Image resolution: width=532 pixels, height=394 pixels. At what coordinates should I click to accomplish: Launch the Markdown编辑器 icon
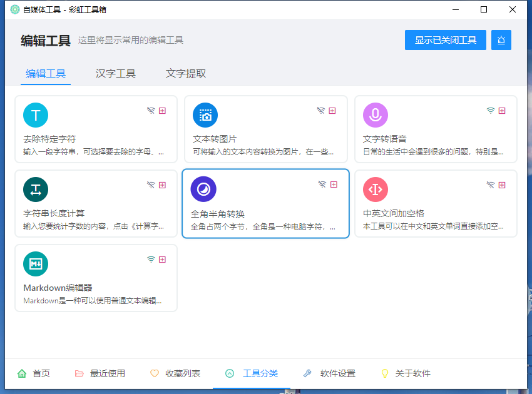point(36,264)
